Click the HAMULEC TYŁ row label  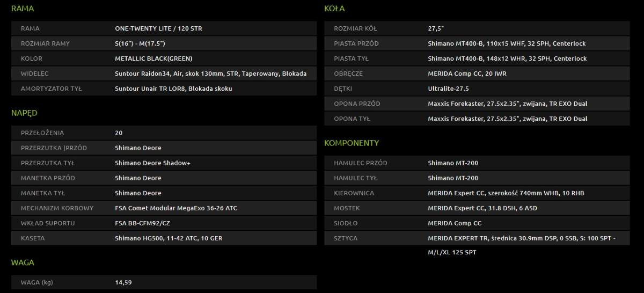356,178
